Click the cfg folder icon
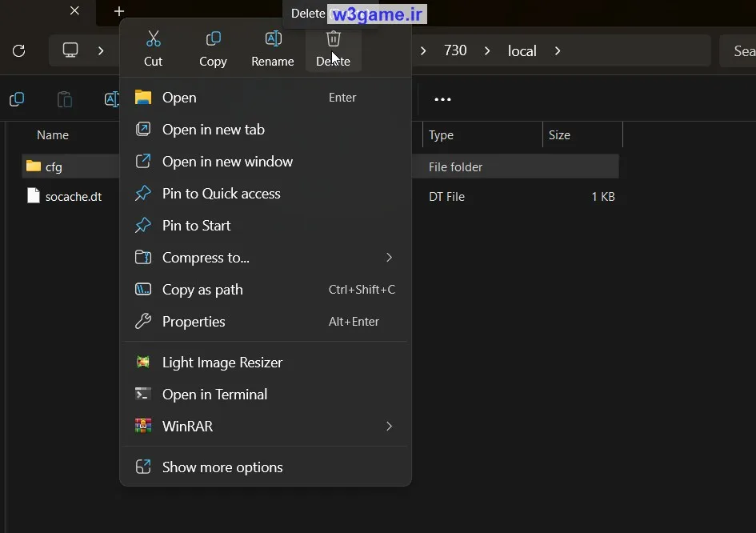Screen dimensions: 756x533 tap(34, 166)
